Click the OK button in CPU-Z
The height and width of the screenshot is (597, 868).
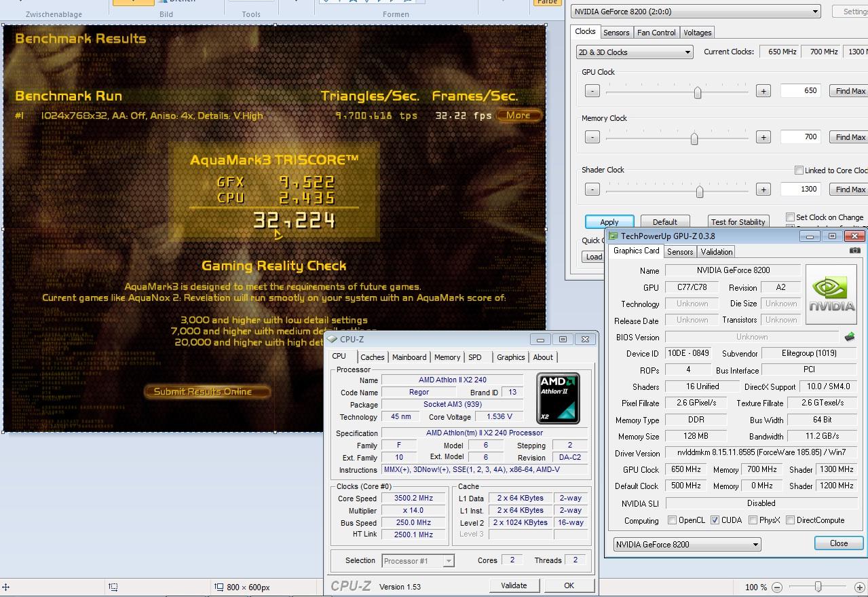(569, 585)
